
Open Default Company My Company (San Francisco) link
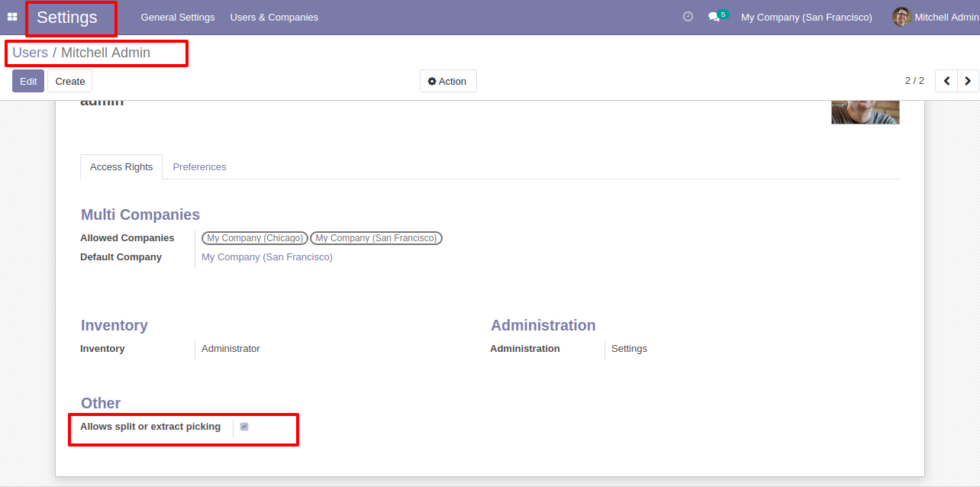[267, 257]
